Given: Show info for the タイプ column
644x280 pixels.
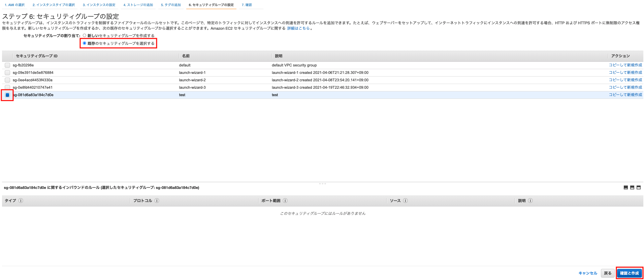Looking at the screenshot, I should click(21, 201).
